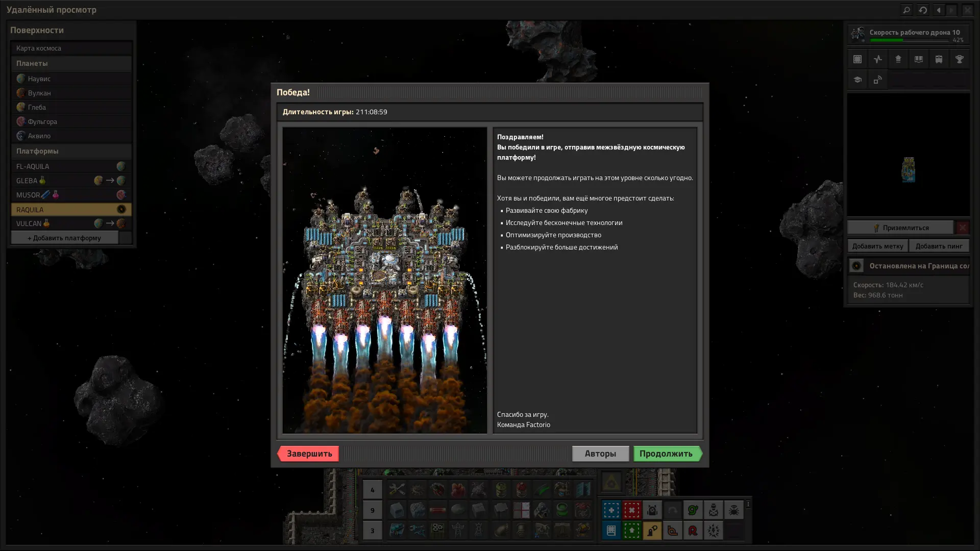Click the Добавить платформу button
The width and height of the screenshot is (980, 551).
65,238
